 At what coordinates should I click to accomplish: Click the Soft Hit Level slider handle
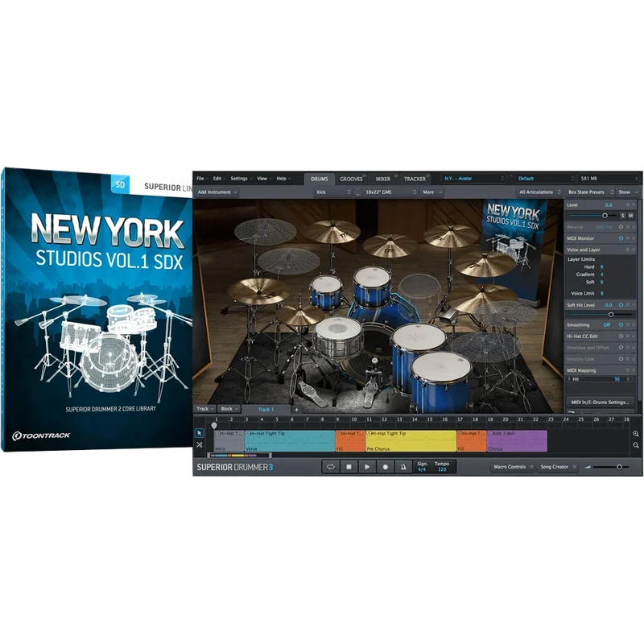click(x=611, y=315)
